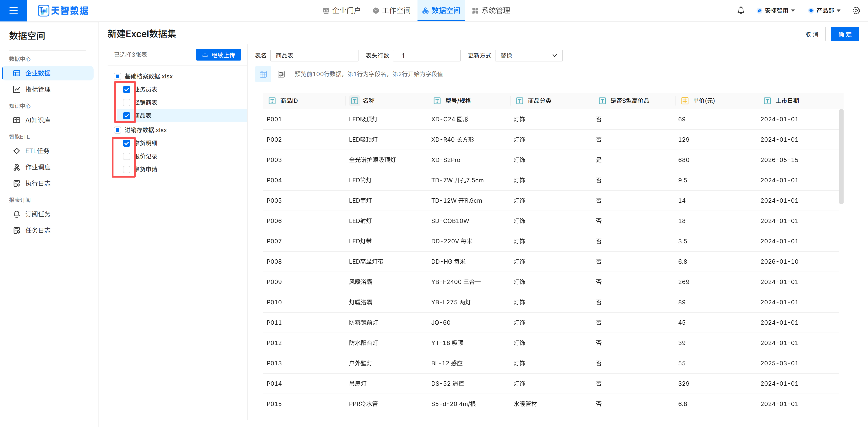Open ETL任务 in the sidebar
Viewport: 868px width, 427px height.
[47, 151]
